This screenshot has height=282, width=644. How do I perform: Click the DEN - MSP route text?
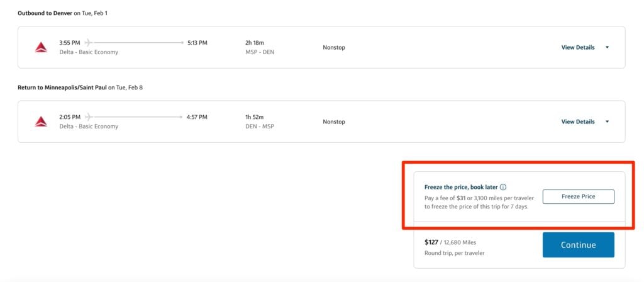260,127
